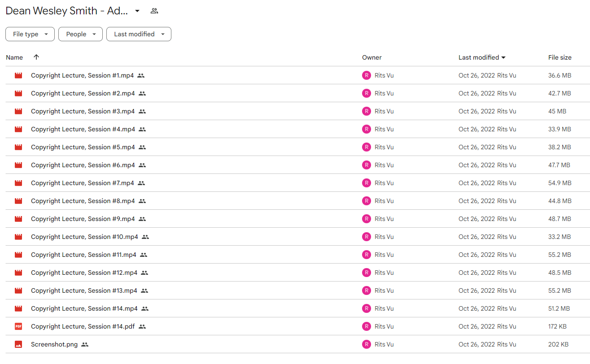Viewport: 590px width, 364px height.
Task: Click video icon for Copyright Lecture Session #11.mp4
Action: [18, 255]
